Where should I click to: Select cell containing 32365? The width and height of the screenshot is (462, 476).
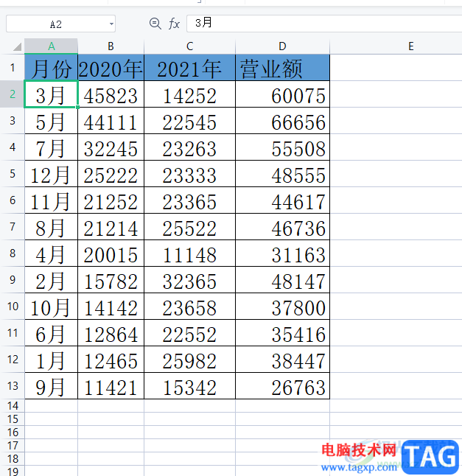click(189, 279)
